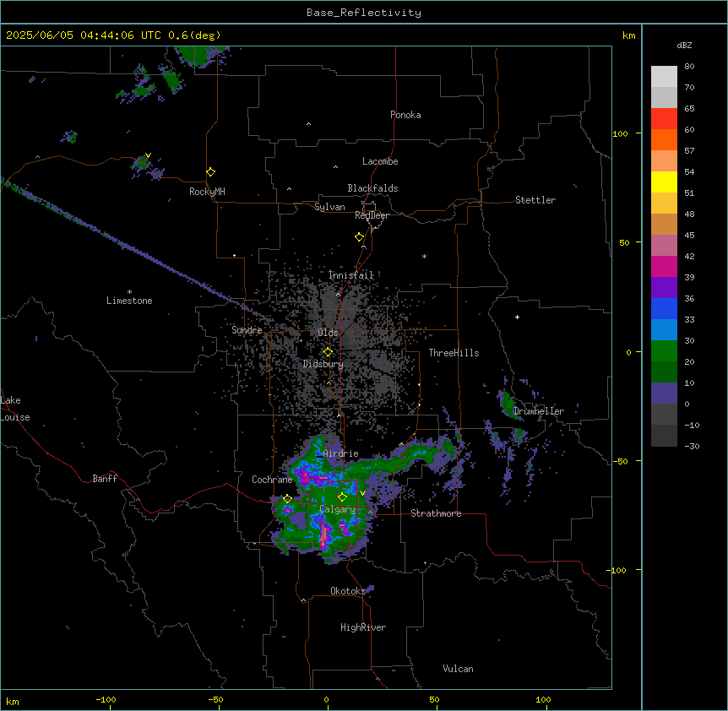The image size is (728, 711).
Task: Click the Sylvan label
Action: pyautogui.click(x=329, y=207)
